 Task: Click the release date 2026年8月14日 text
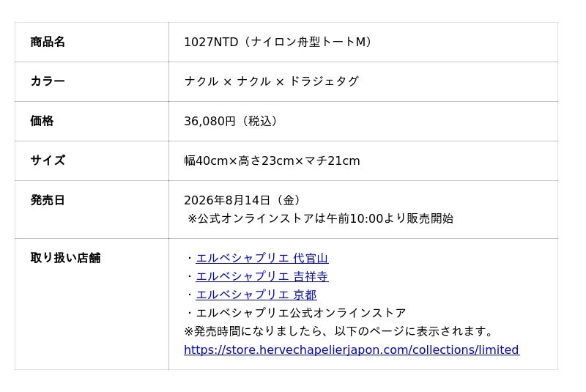pyautogui.click(x=227, y=200)
